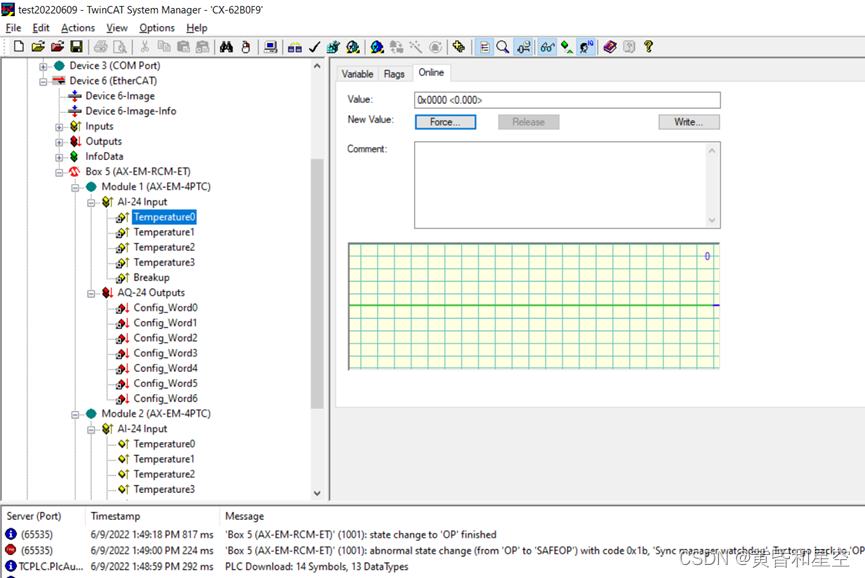Viewport: 865px width, 578px height.
Task: Open the File menu
Action: (13, 28)
